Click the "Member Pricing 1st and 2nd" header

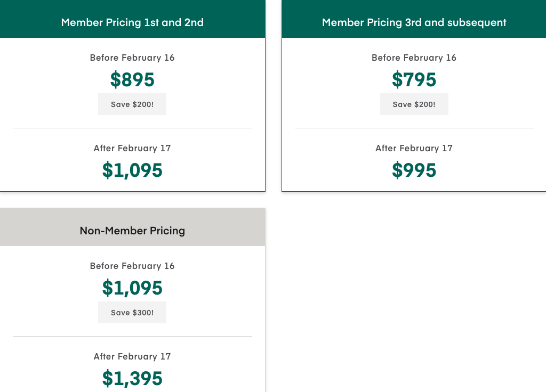[132, 22]
